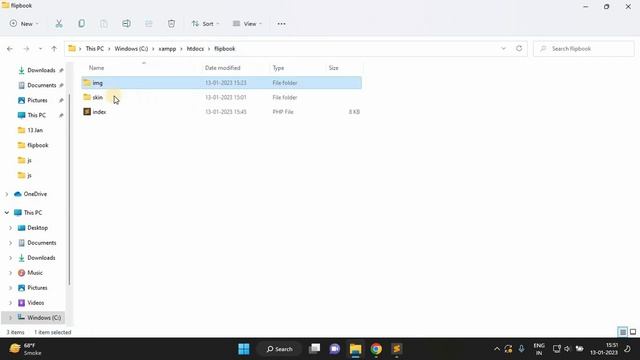Open the View layout dropdown
Viewport: 640px width, 360px height.
(247, 24)
